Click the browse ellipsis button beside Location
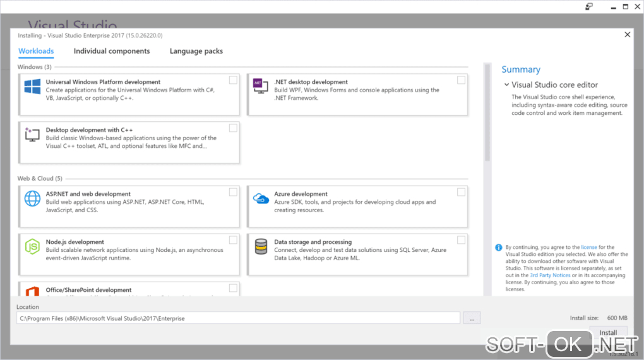This screenshot has height=360, width=644. 472,318
